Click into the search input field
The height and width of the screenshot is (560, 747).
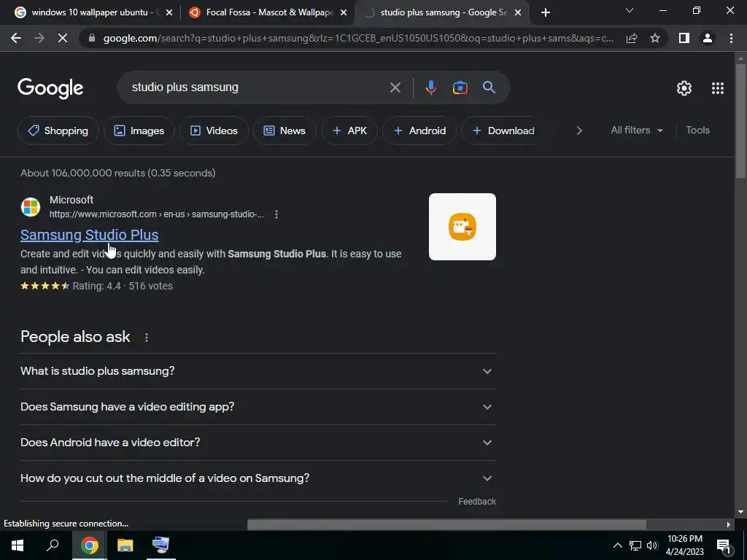click(x=258, y=87)
